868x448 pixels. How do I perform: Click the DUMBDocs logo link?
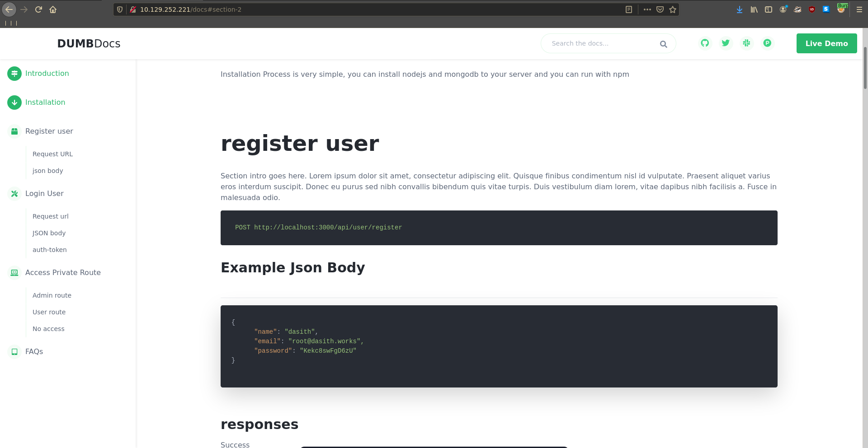point(89,43)
